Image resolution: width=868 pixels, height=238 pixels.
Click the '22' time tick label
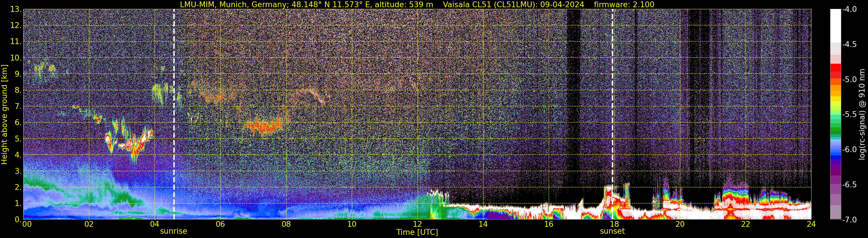(x=746, y=224)
